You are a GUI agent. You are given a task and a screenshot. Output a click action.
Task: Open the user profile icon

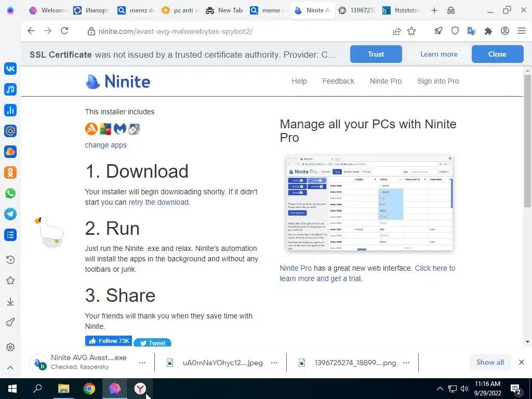pos(505,31)
